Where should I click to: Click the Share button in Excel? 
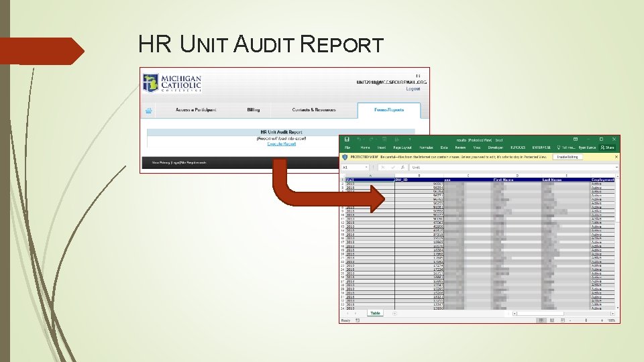coord(608,147)
